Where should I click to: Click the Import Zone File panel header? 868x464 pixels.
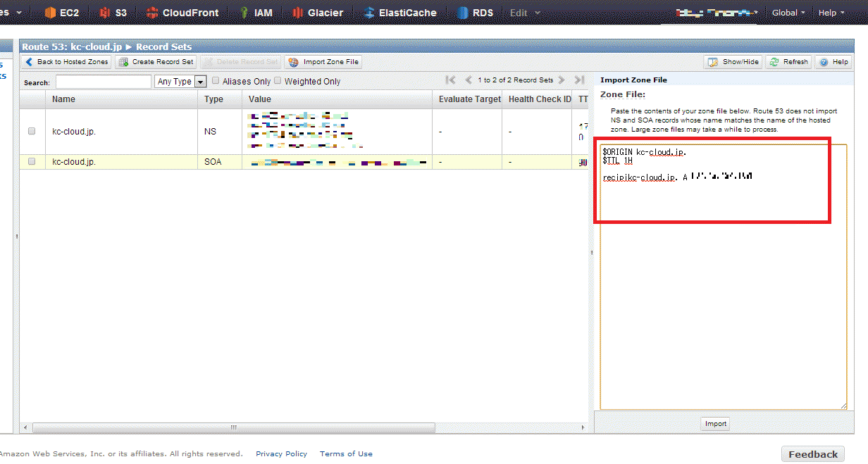point(633,80)
